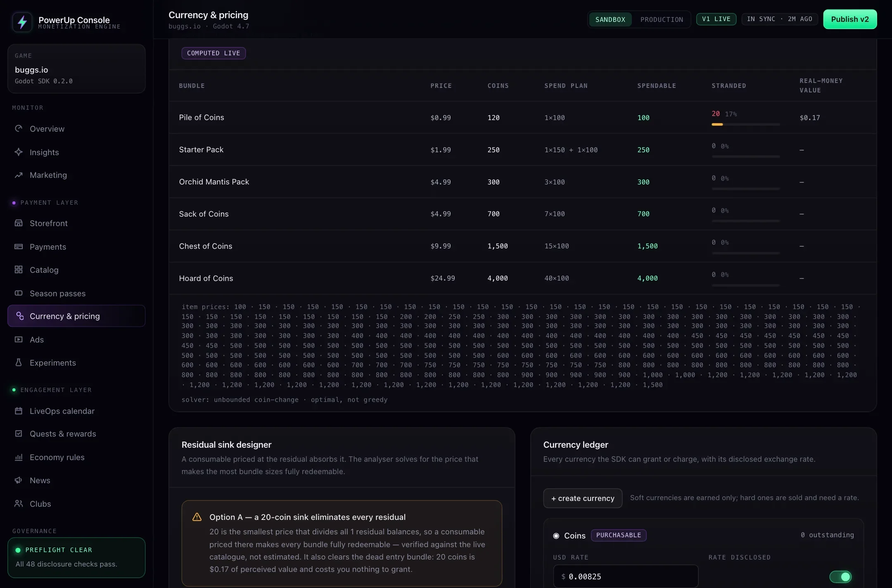The width and height of the screenshot is (892, 588).
Task: Click the Ads play-box icon
Action: (x=19, y=340)
